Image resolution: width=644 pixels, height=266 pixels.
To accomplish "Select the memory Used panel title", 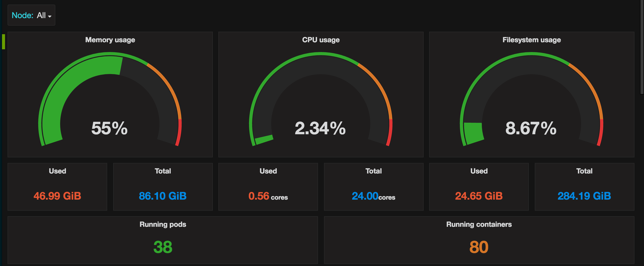I will click(57, 171).
